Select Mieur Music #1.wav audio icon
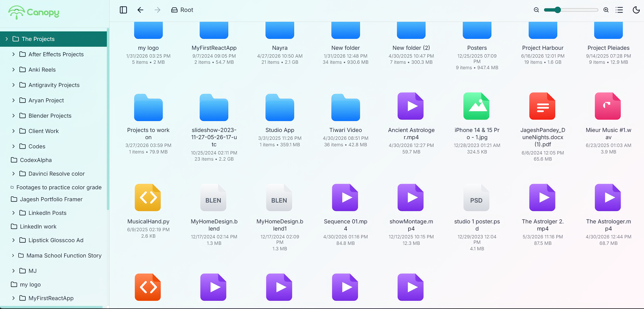The width and height of the screenshot is (644, 309). [x=608, y=106]
